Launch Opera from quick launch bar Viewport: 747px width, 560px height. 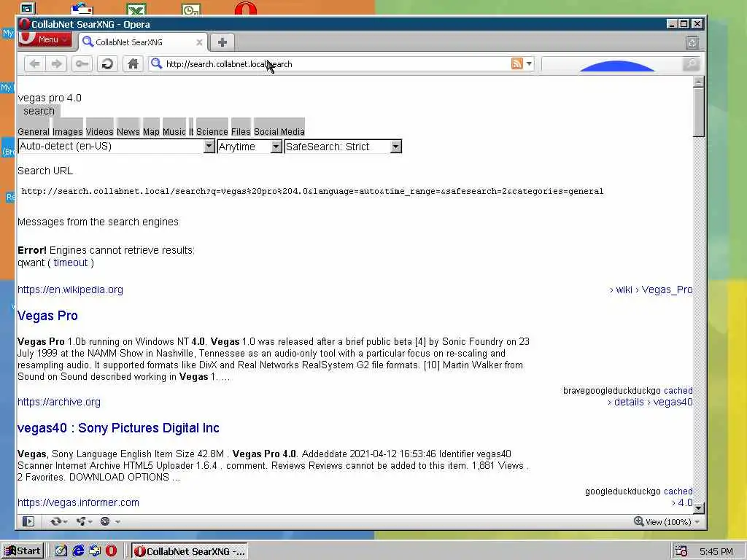tap(111, 551)
